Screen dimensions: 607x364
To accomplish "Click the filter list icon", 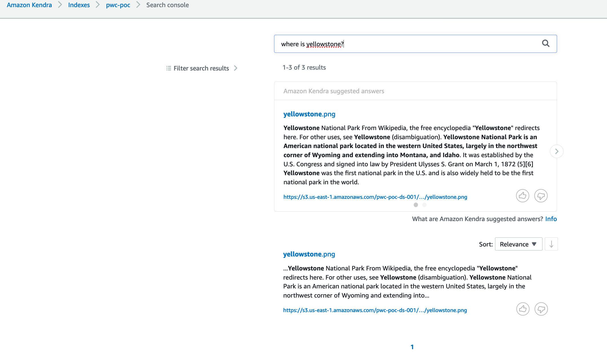I will click(x=169, y=68).
